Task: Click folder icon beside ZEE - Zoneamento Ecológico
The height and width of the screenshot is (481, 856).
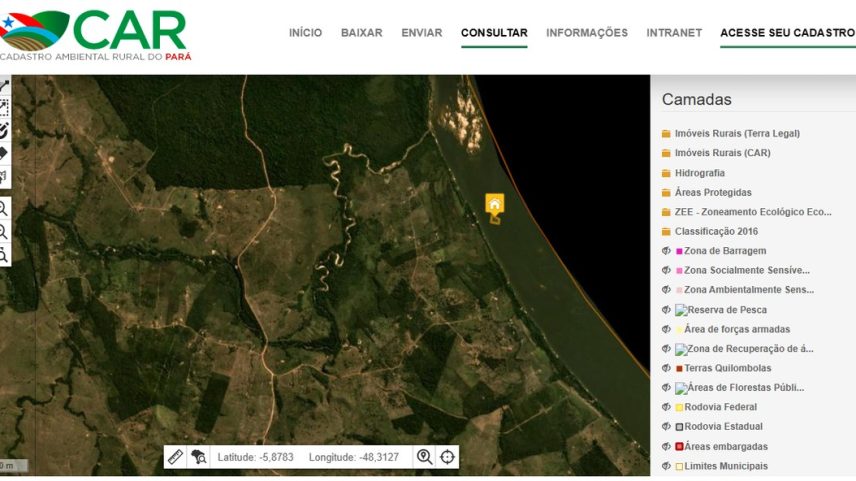Action: pos(666,212)
